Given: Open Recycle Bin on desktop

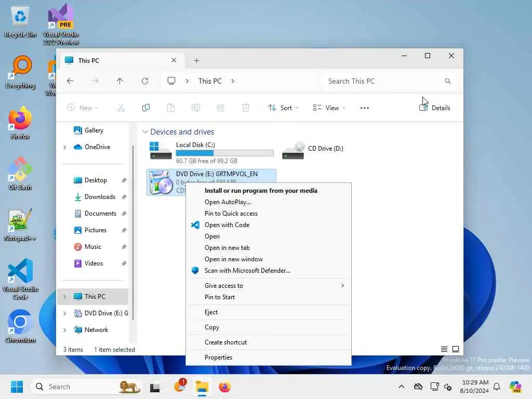Looking at the screenshot, I should coord(20,21).
